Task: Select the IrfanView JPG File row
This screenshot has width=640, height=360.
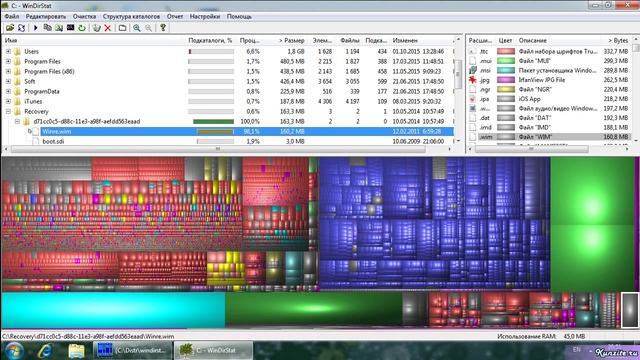Action: coord(549,80)
